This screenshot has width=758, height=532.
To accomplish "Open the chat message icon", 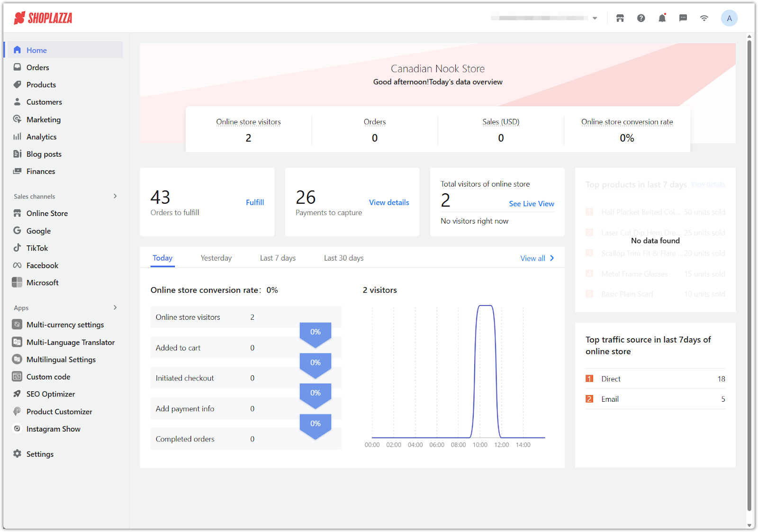I will coord(683,18).
